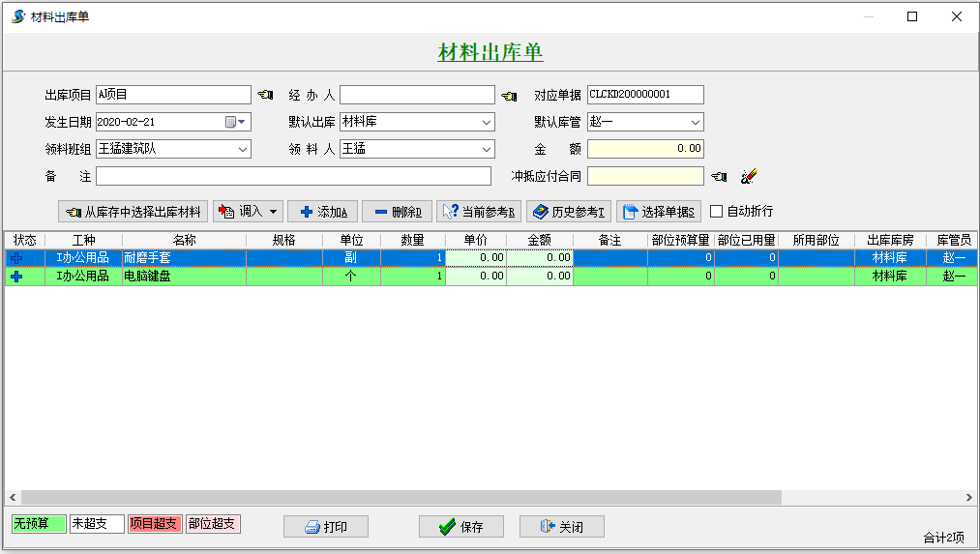Click the lookup icon beside 冲抵应付合同 field
The image size is (980, 554).
(x=719, y=177)
